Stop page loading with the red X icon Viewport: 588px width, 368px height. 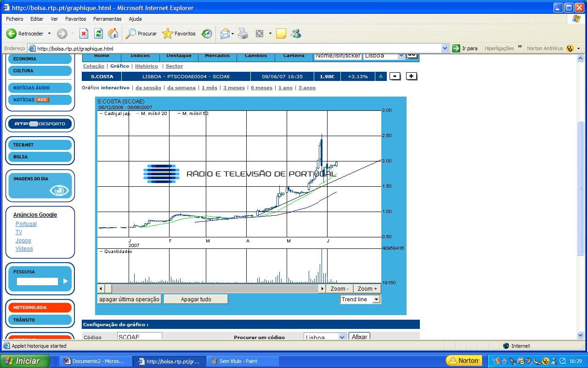coord(84,34)
